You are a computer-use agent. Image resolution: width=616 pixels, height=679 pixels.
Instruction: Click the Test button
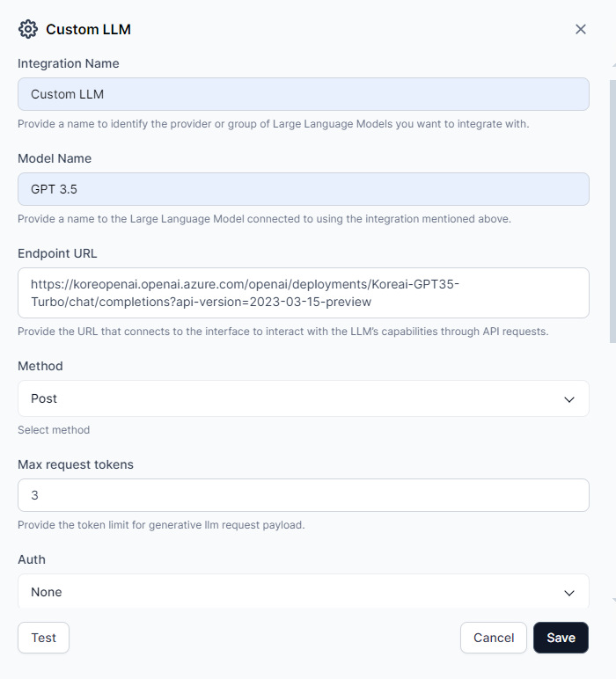(43, 638)
